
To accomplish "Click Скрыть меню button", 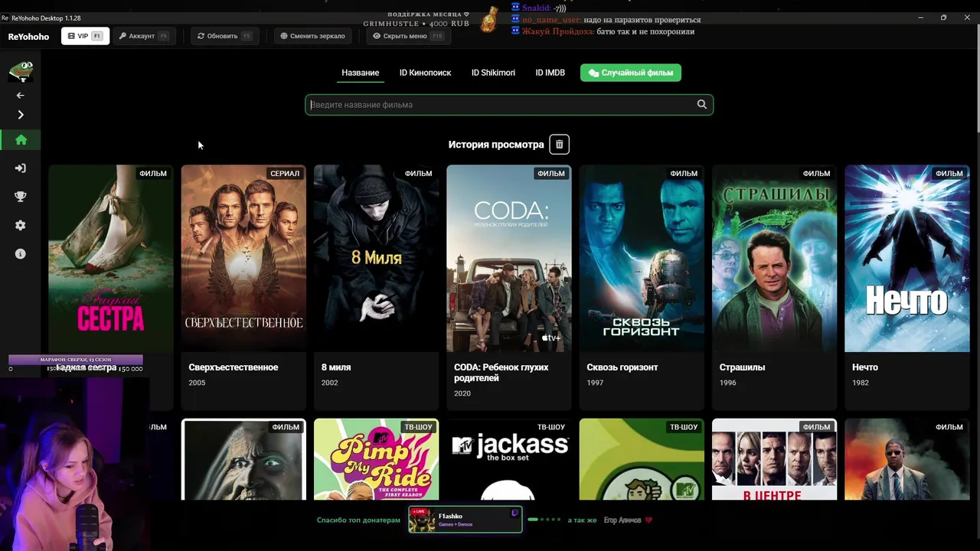I will 408,36.
